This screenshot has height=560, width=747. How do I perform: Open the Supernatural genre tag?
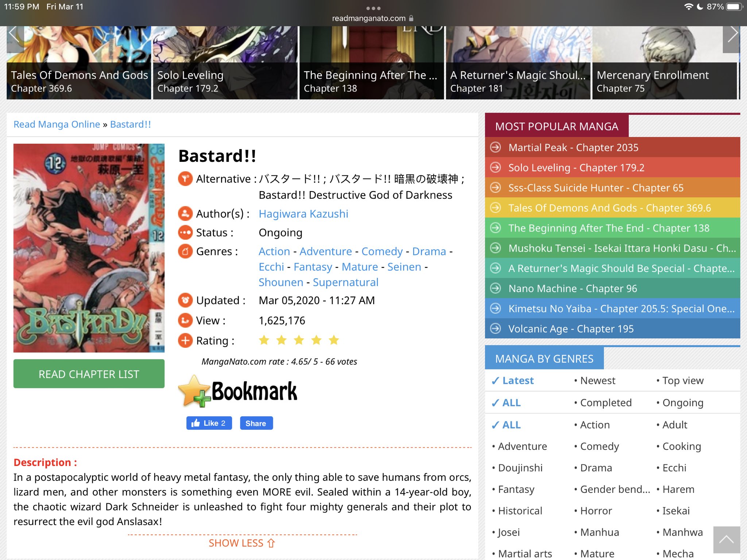pyautogui.click(x=345, y=282)
